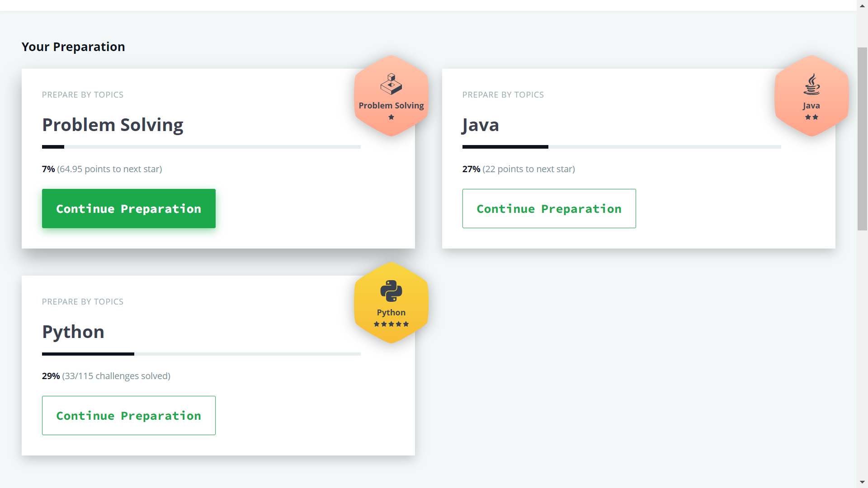Continue Preparation for Python
868x488 pixels.
coord(129,415)
